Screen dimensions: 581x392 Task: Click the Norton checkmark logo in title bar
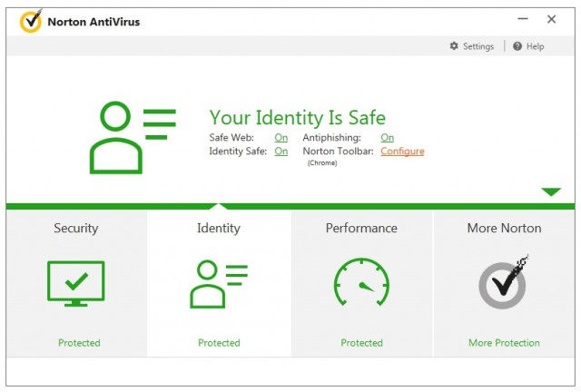[31, 21]
